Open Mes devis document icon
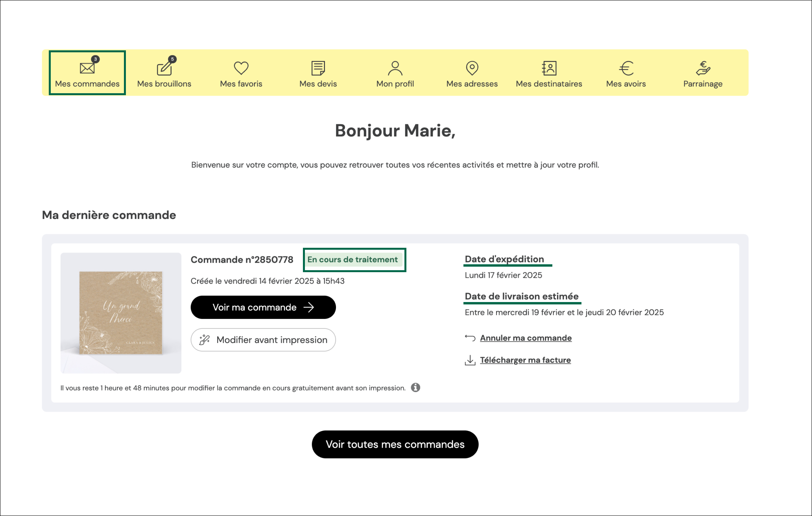 coord(318,68)
